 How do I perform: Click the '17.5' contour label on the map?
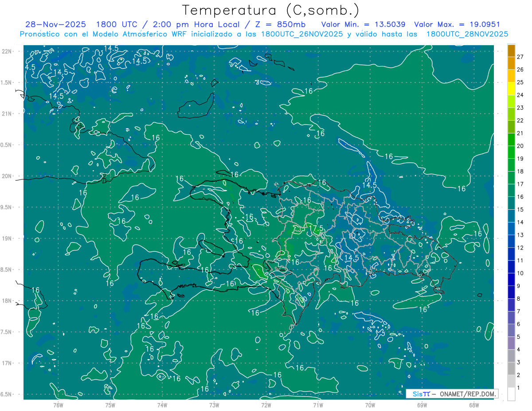tap(316, 228)
